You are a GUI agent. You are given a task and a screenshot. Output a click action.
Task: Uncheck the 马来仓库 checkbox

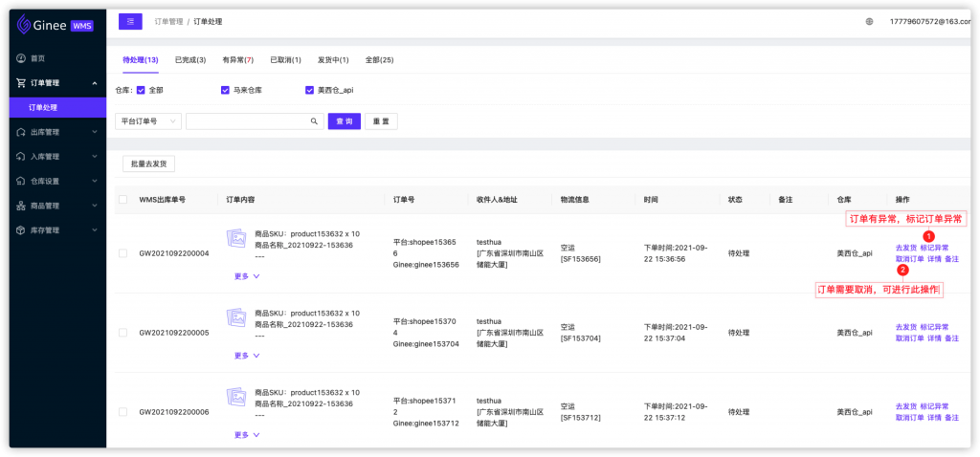[225, 90]
